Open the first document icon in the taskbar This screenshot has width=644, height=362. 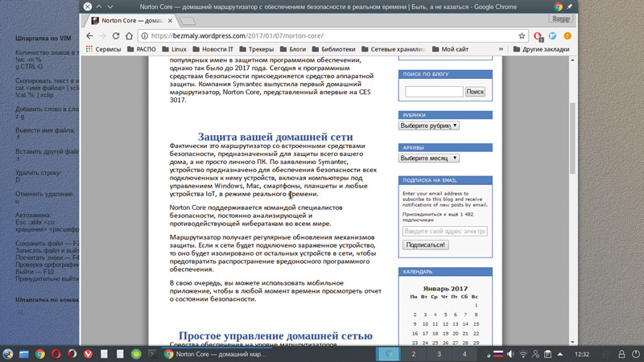tap(104, 354)
